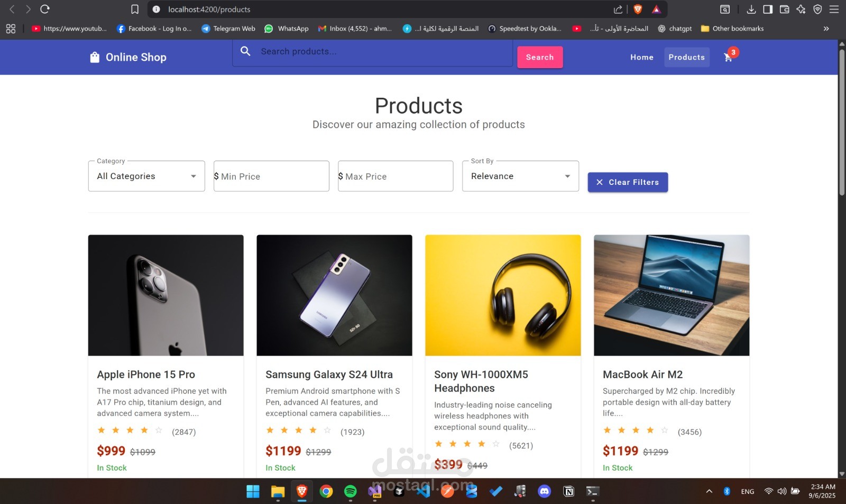Viewport: 846px width, 504px height.
Task: Reload page with browser refresh icon
Action: pyautogui.click(x=45, y=9)
